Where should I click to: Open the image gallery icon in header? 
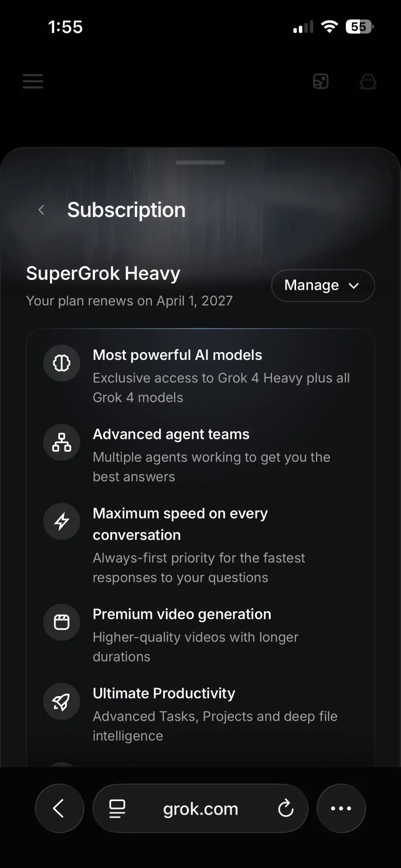pyautogui.click(x=321, y=81)
